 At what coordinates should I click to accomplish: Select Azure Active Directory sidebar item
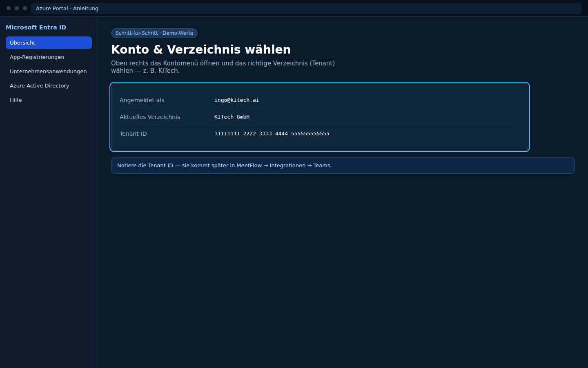(x=49, y=85)
